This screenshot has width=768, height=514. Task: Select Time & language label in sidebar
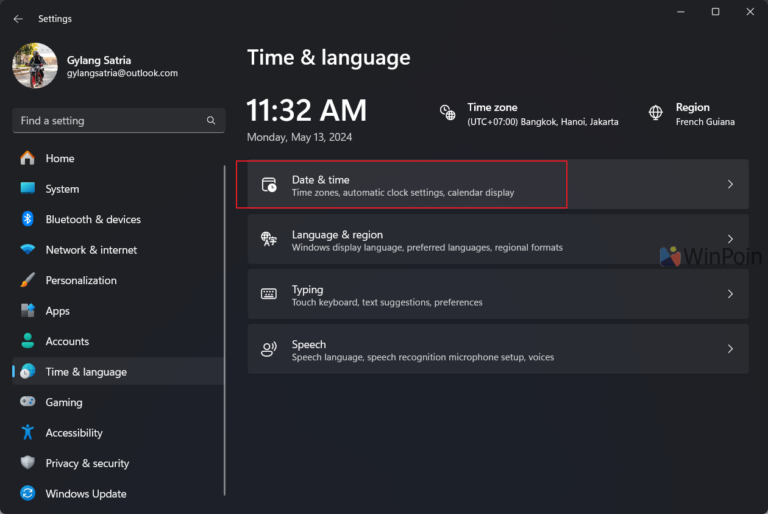pos(86,372)
